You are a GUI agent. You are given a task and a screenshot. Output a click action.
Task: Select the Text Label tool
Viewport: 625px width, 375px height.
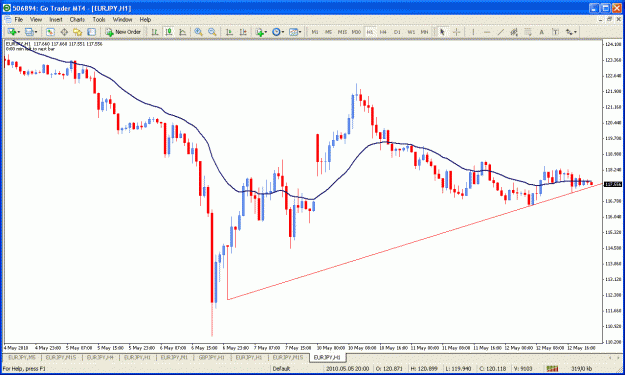(x=555, y=32)
